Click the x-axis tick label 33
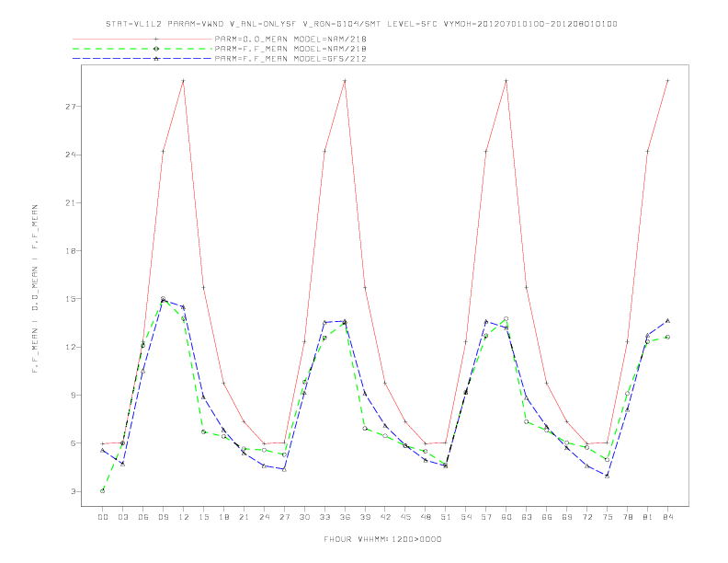Viewport: 728px width, 563px height. click(x=324, y=517)
